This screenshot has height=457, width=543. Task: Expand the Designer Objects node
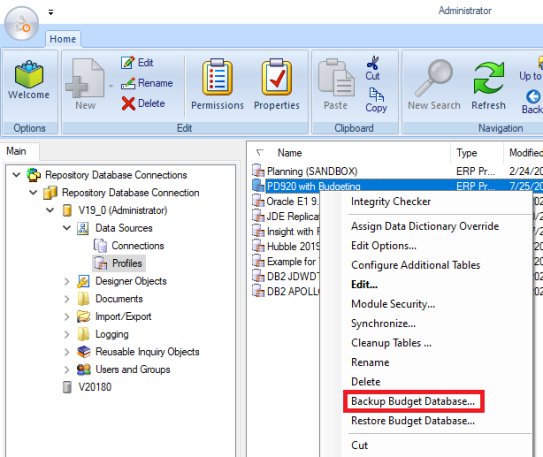tap(67, 281)
